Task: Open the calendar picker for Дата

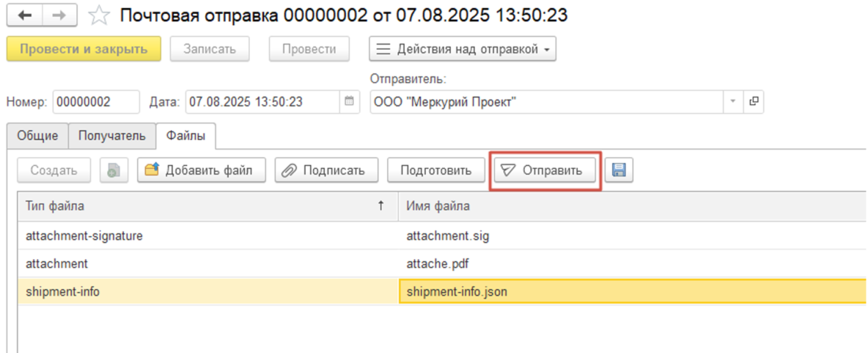Action: point(350,102)
